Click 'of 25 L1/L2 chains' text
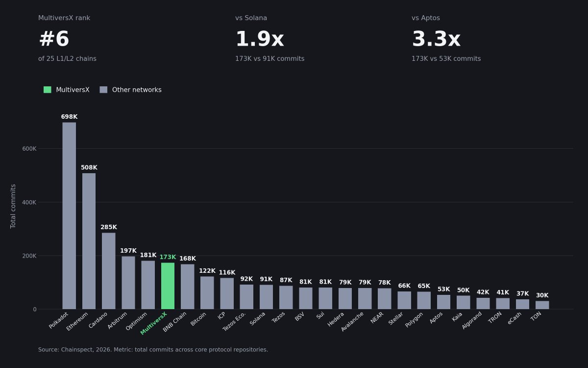The width and height of the screenshot is (588, 368). pos(67,59)
